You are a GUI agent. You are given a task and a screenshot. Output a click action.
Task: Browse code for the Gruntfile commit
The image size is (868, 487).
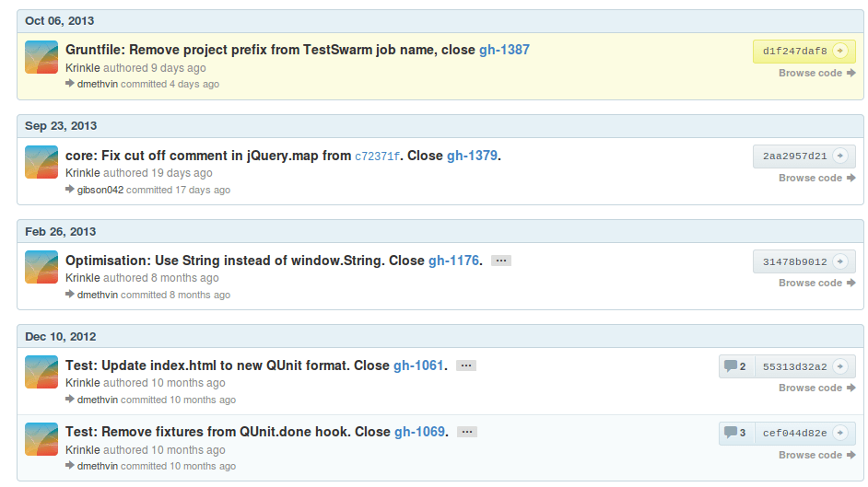click(x=817, y=73)
